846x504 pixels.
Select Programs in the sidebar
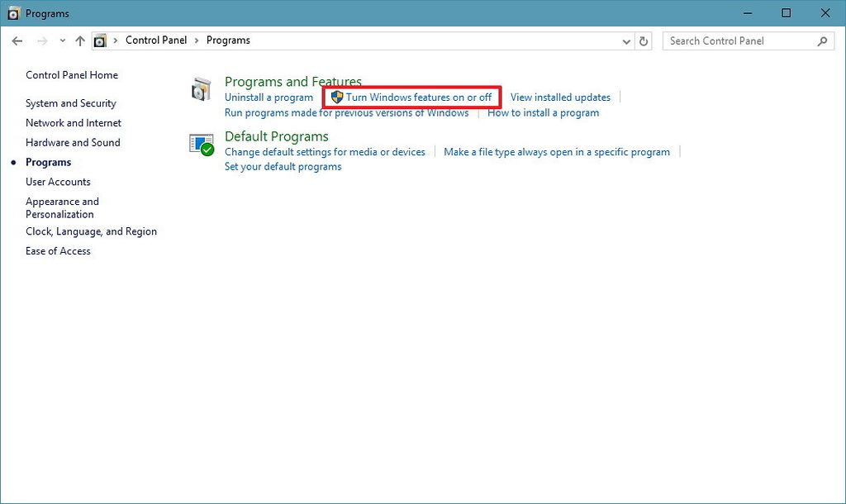coord(47,162)
